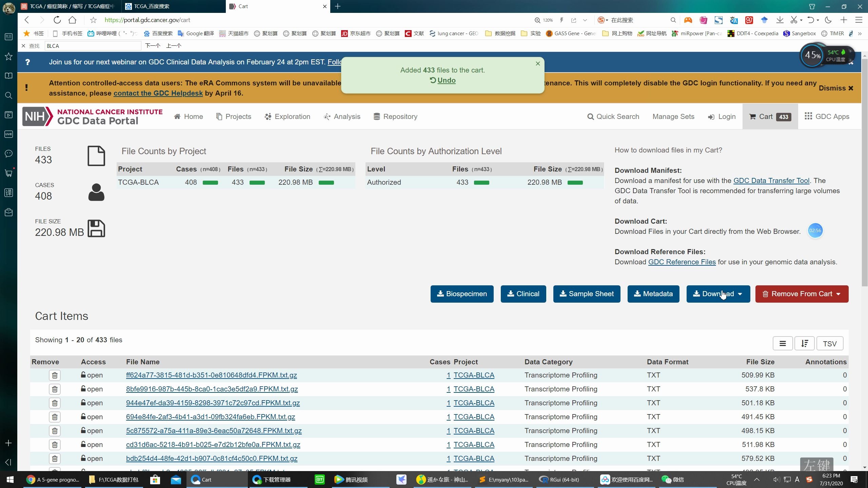Open the GDC Apps menu
The height and width of the screenshot is (488, 868).
pos(827,117)
